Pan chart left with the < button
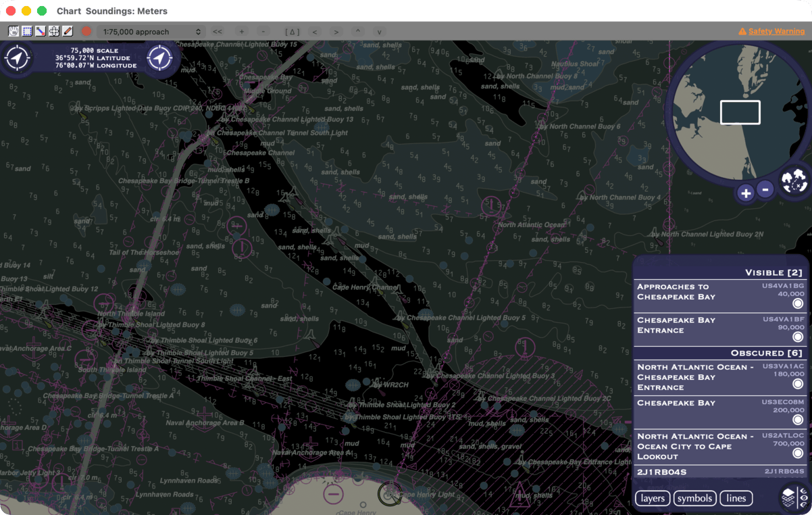 pyautogui.click(x=315, y=32)
